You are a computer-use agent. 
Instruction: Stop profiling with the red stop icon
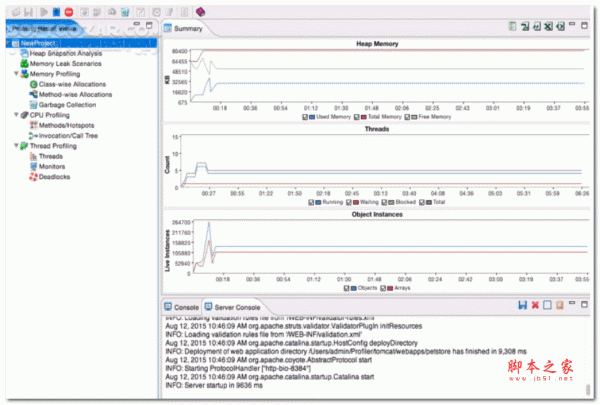click(69, 12)
